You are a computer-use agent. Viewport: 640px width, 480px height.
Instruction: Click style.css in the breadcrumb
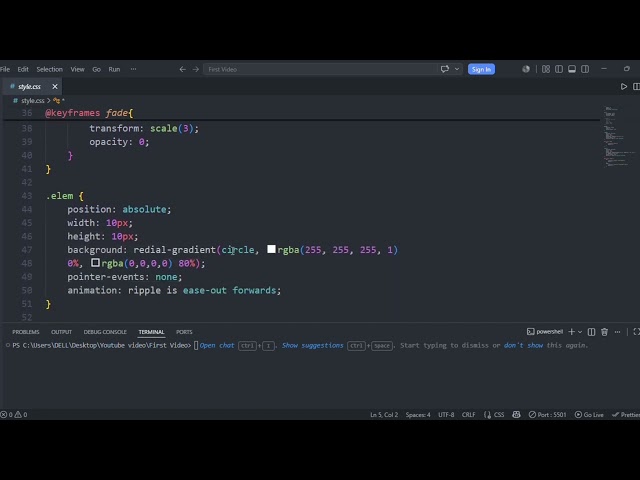point(33,100)
